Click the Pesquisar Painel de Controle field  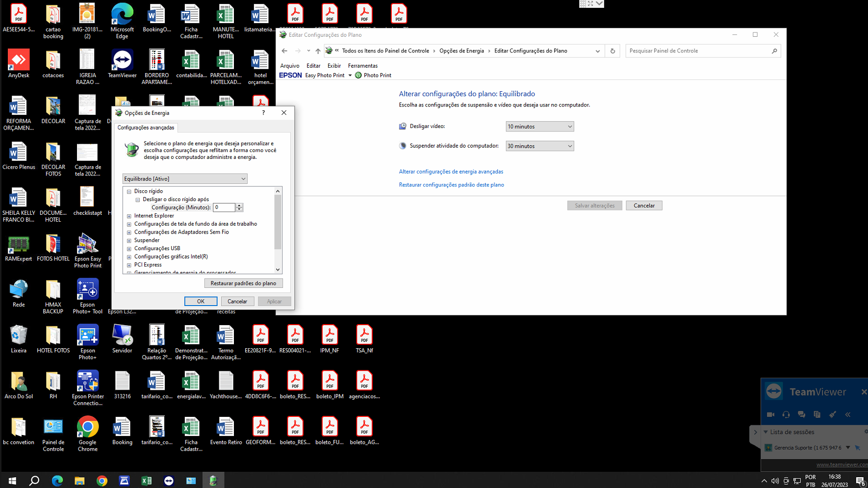pos(698,51)
